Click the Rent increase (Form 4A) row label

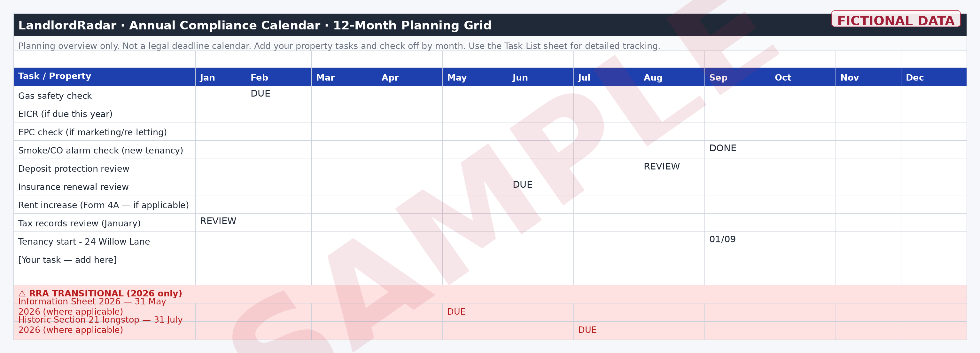pos(104,205)
